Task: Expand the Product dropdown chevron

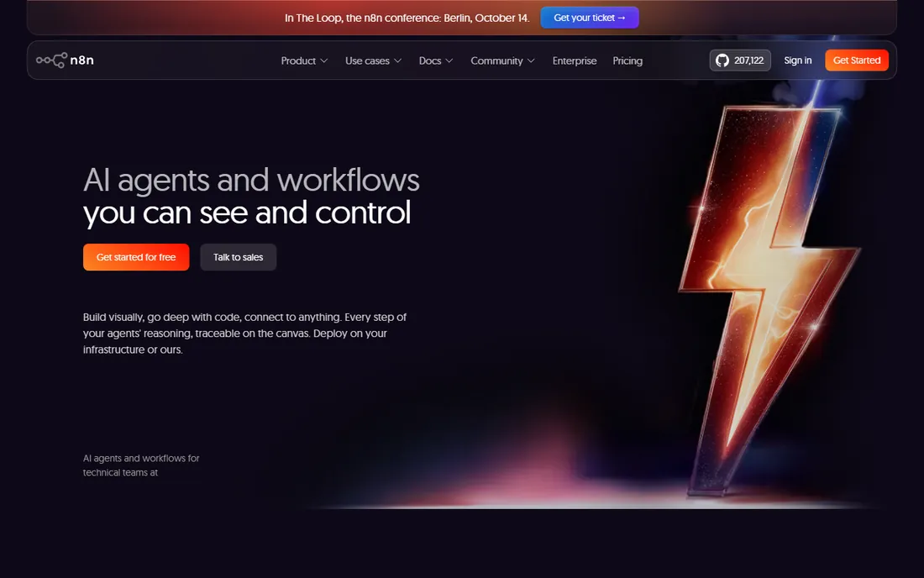Action: point(323,60)
